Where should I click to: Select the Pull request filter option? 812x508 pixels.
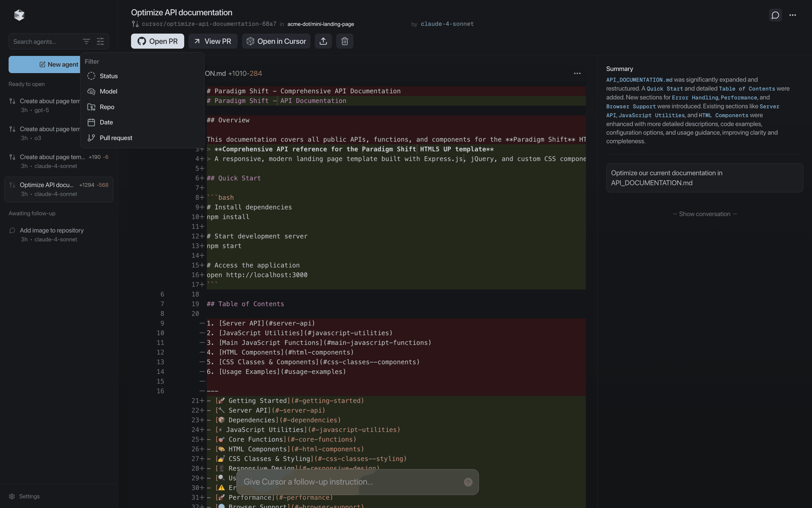click(x=142, y=138)
